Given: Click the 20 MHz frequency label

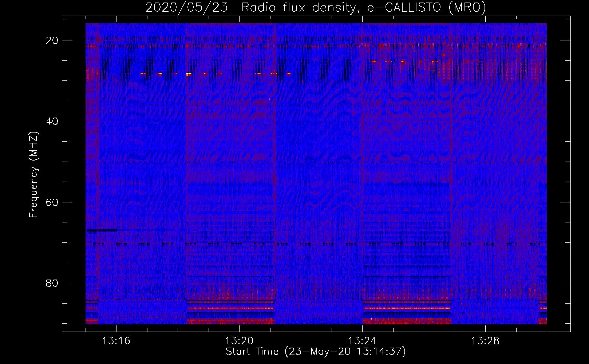Looking at the screenshot, I should (52, 40).
